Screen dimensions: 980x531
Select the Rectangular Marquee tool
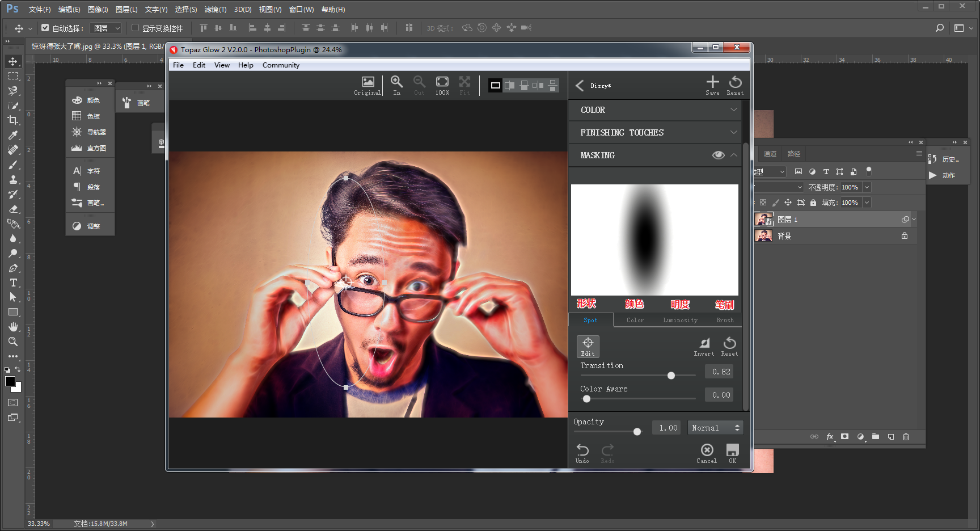[13, 76]
